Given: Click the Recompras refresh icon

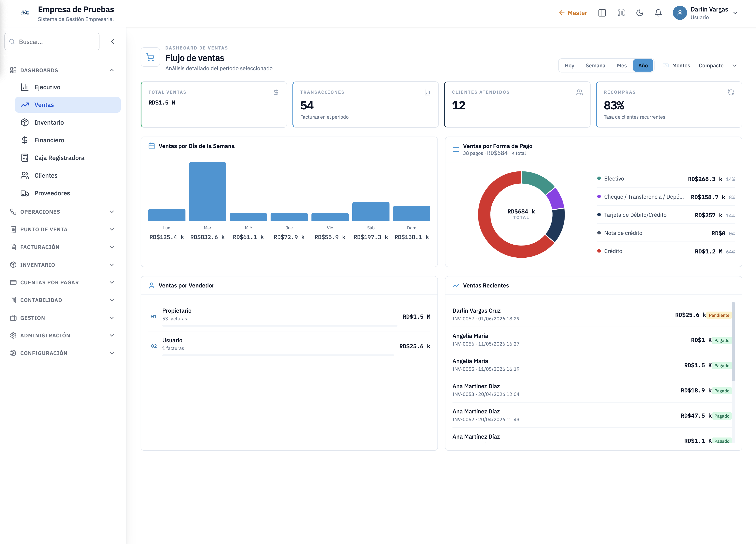Looking at the screenshot, I should pos(731,92).
